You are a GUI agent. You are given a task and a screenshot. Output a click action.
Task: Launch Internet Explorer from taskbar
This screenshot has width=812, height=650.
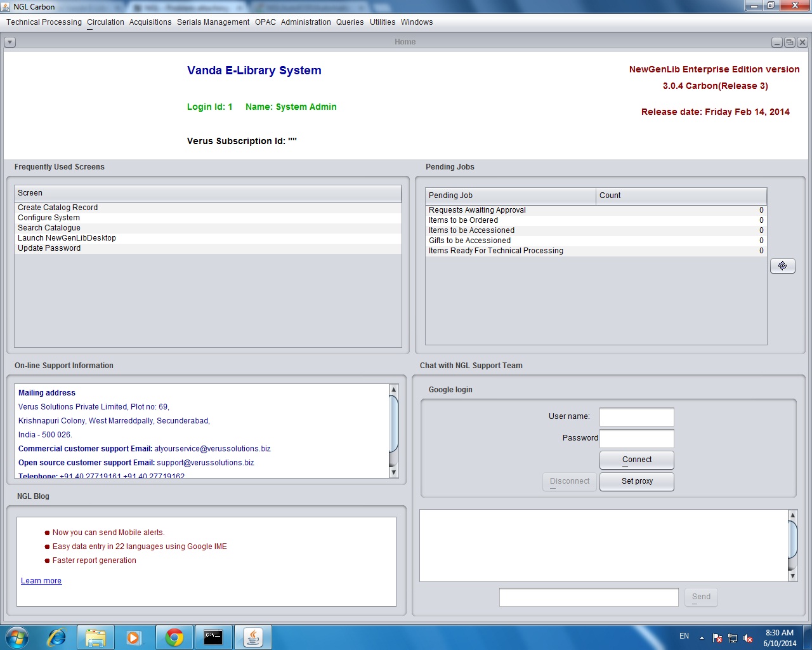(x=57, y=637)
